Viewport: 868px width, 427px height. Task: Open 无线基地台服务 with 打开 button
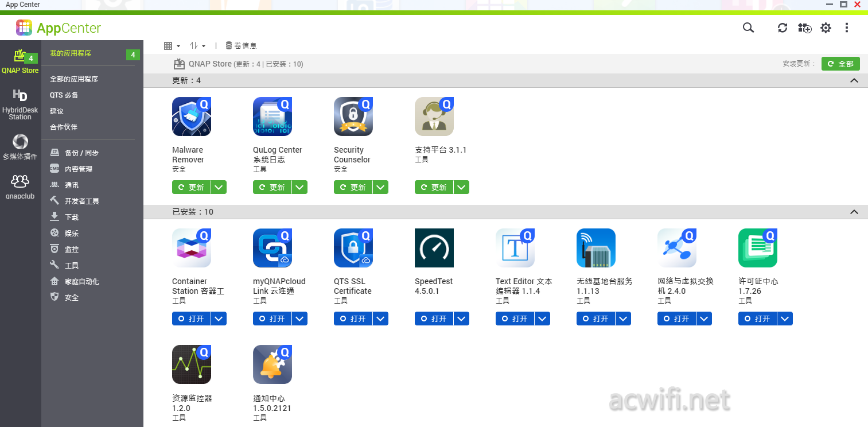tap(596, 319)
